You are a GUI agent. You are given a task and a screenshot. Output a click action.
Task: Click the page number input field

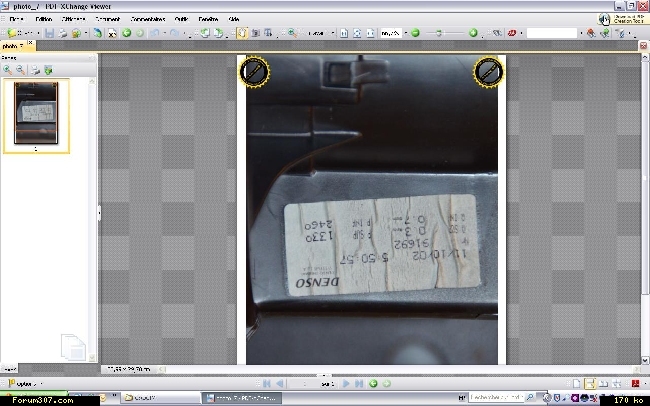[x=304, y=384]
